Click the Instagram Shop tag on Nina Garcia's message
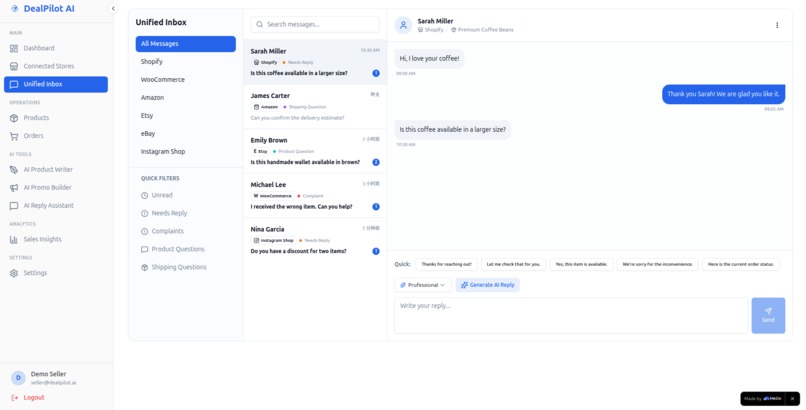This screenshot has height=410, width=806. click(x=273, y=240)
